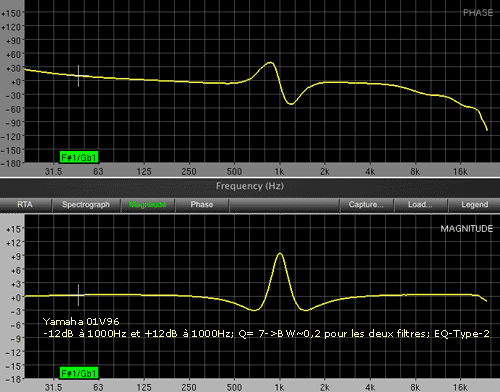Click the Load... button
The width and height of the screenshot is (500, 392).
pos(420,205)
